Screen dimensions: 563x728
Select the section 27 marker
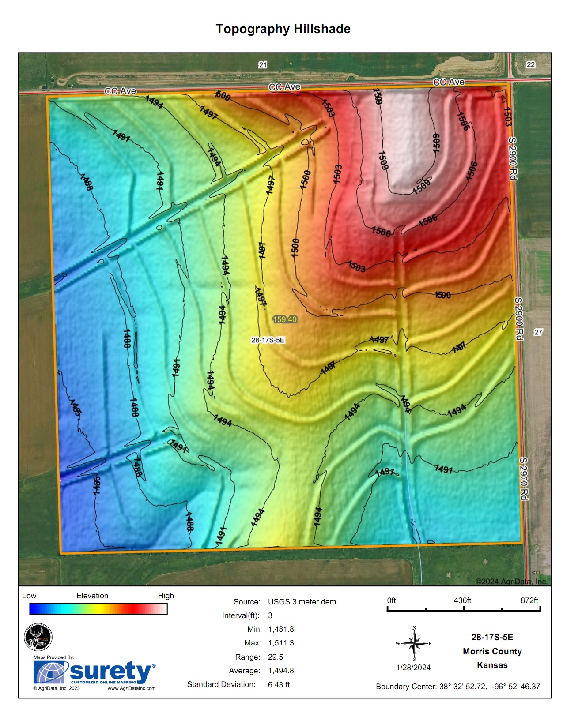tap(538, 332)
